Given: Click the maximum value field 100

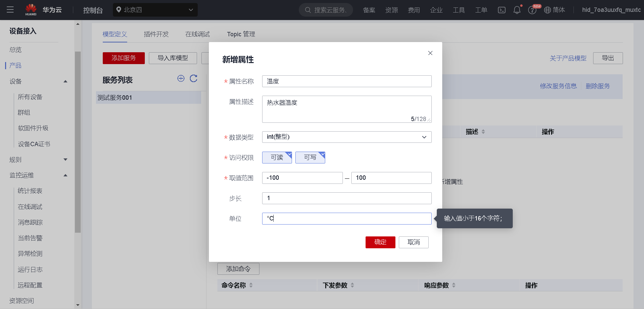Looking at the screenshot, I should (x=391, y=178).
